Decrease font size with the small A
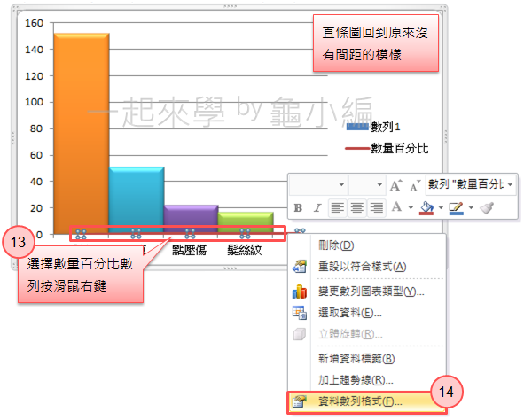 (415, 185)
